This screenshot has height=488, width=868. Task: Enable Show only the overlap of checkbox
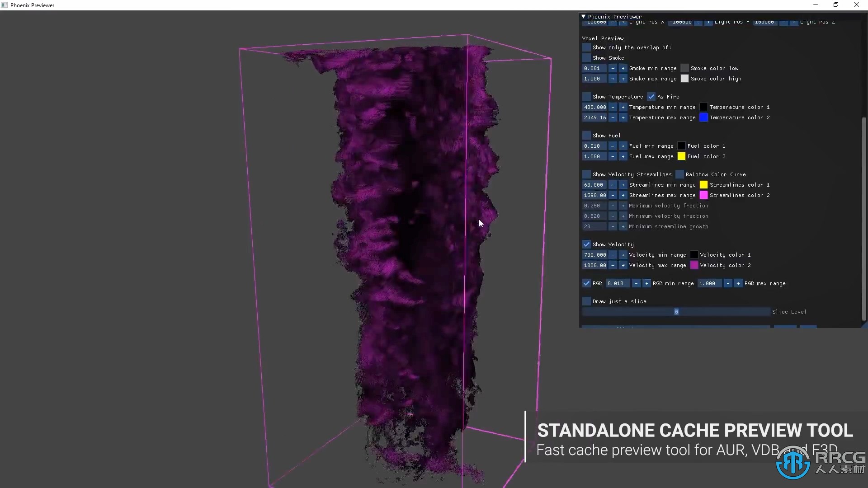pos(586,47)
